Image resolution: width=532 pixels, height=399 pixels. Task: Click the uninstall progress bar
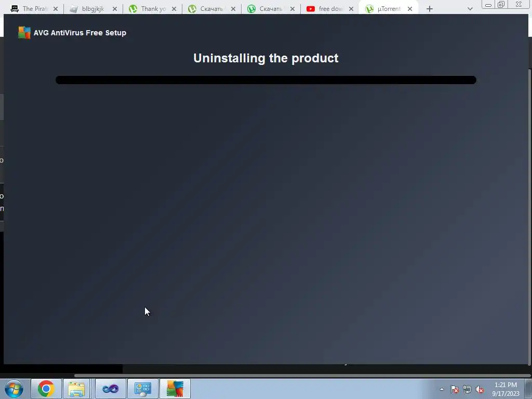pos(266,80)
